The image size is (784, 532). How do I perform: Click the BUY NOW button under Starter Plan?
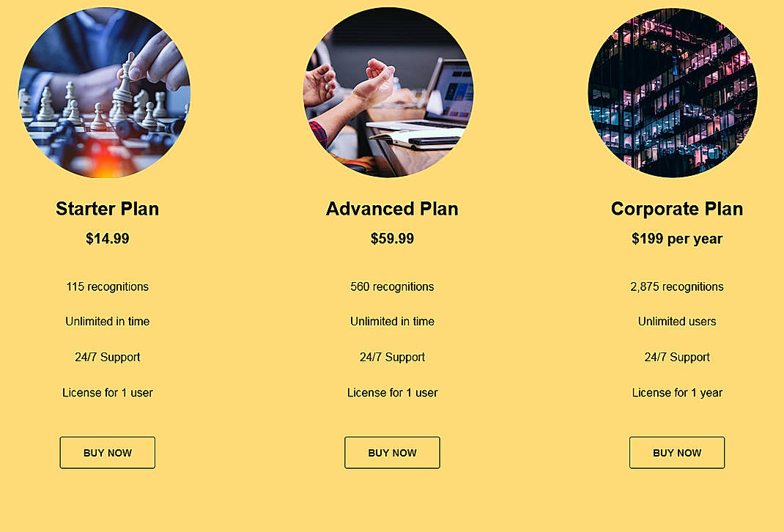(107, 452)
